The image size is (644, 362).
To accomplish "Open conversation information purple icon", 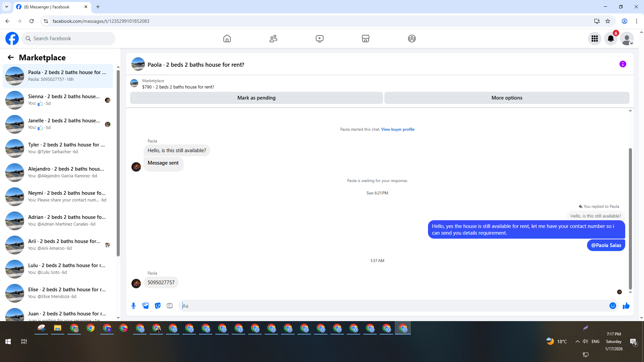I will [x=623, y=64].
